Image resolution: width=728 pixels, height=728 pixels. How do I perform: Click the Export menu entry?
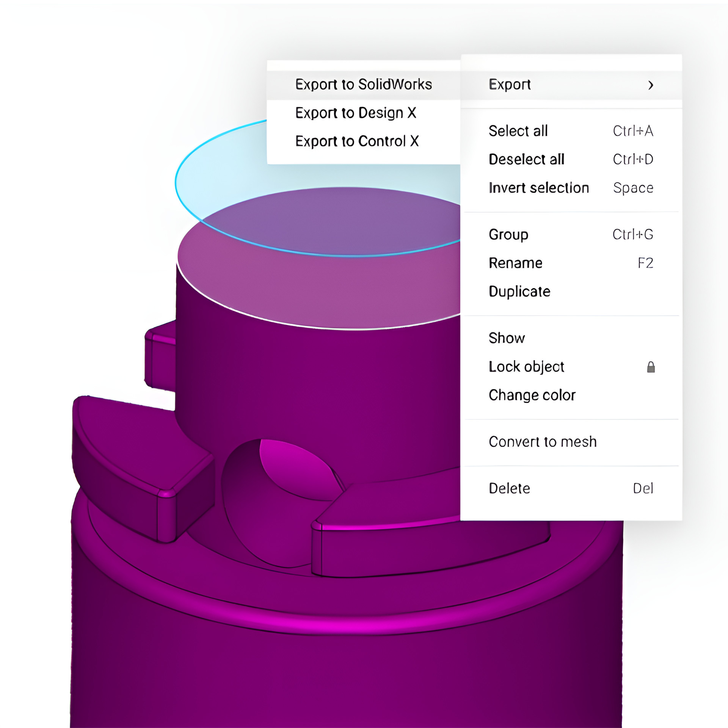click(x=510, y=85)
